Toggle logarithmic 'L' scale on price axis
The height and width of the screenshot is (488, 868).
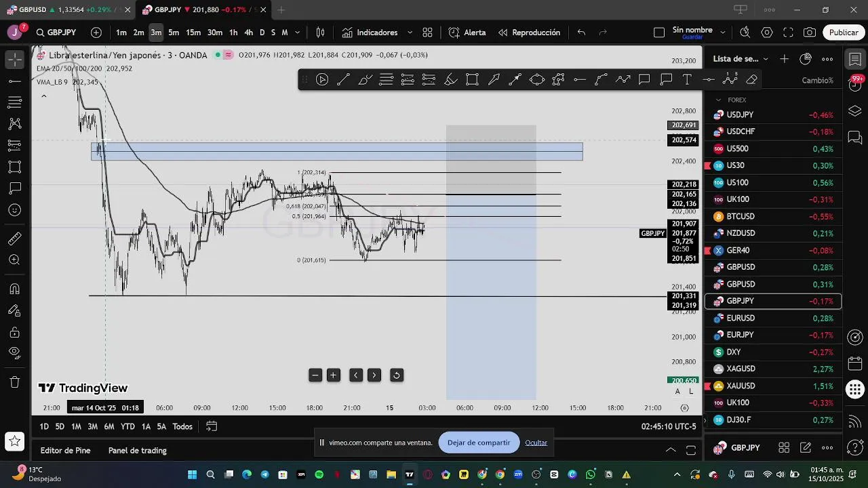(x=691, y=391)
